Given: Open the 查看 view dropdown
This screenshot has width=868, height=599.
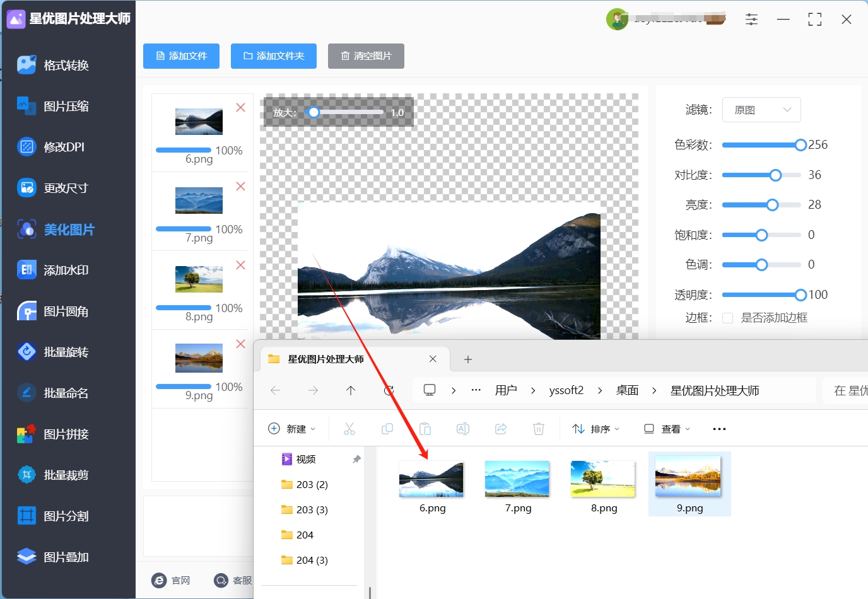Looking at the screenshot, I should 667,429.
